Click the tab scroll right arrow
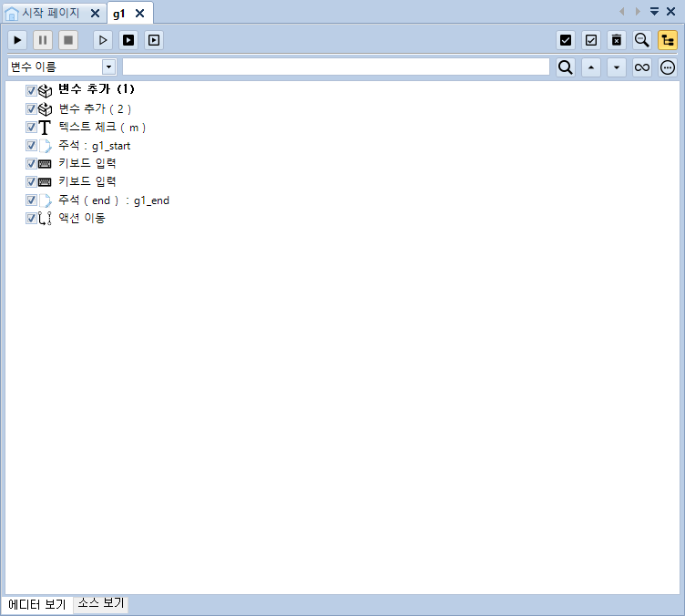Screen dimensions: 685x616 pyautogui.click(x=638, y=11)
